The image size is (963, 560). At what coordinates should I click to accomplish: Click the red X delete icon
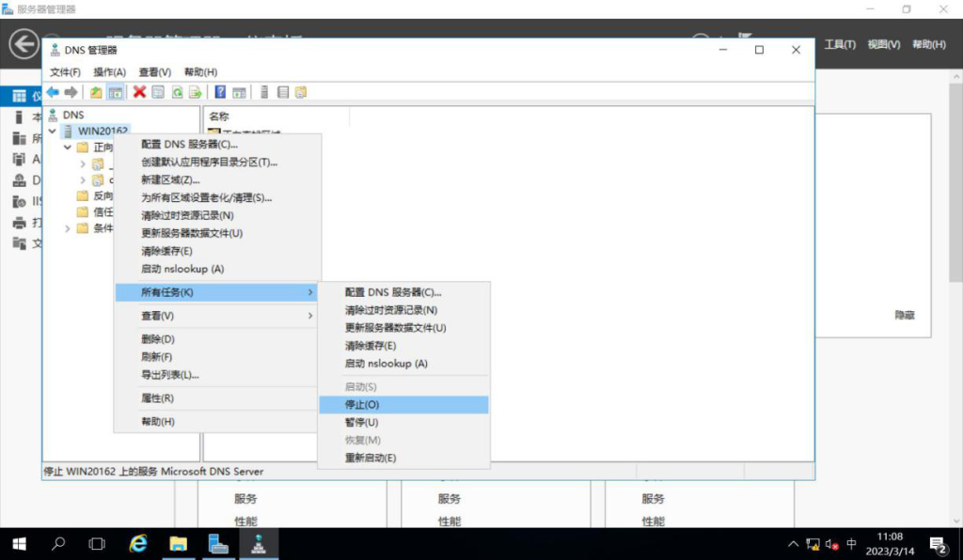pos(139,92)
